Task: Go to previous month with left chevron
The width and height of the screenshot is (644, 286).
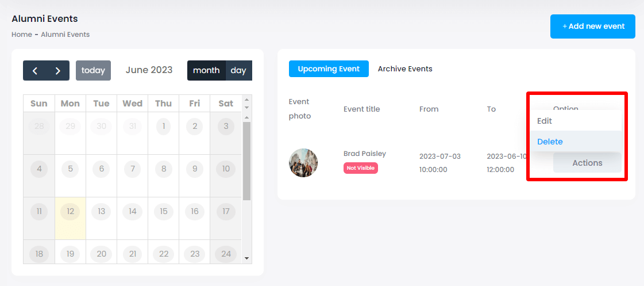Action: [35, 71]
